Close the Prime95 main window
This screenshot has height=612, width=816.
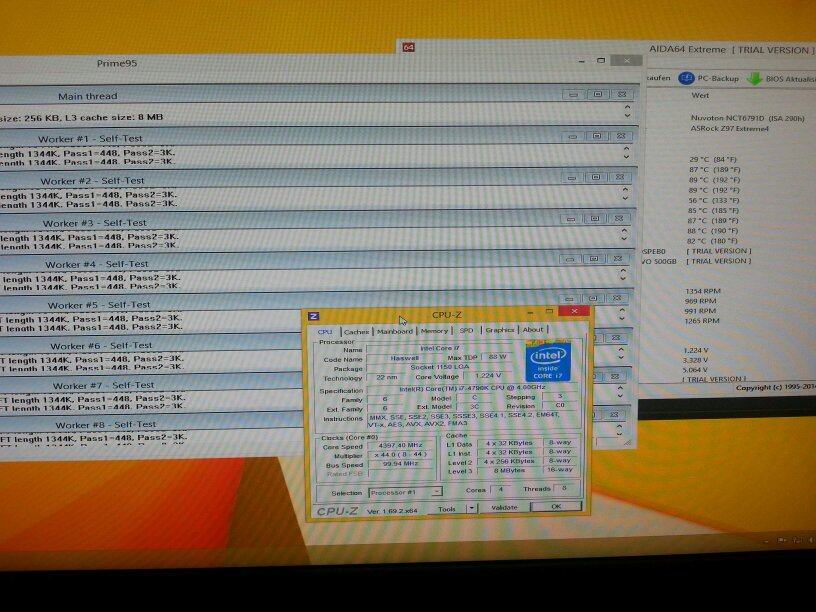point(627,61)
